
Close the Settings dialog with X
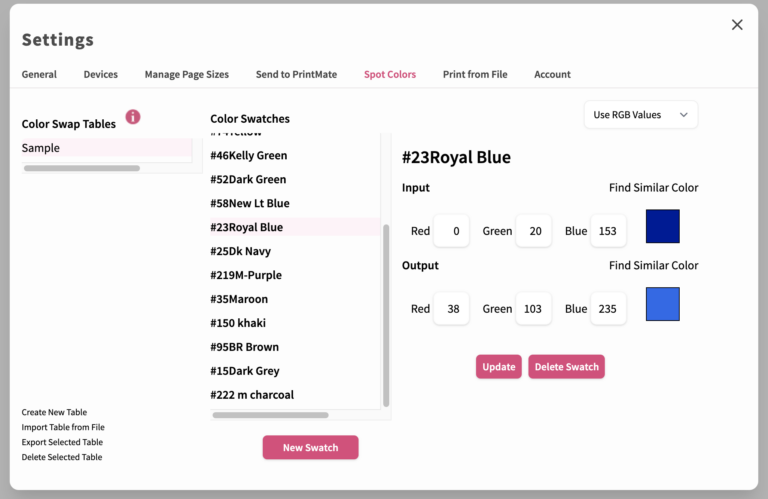coord(737,24)
